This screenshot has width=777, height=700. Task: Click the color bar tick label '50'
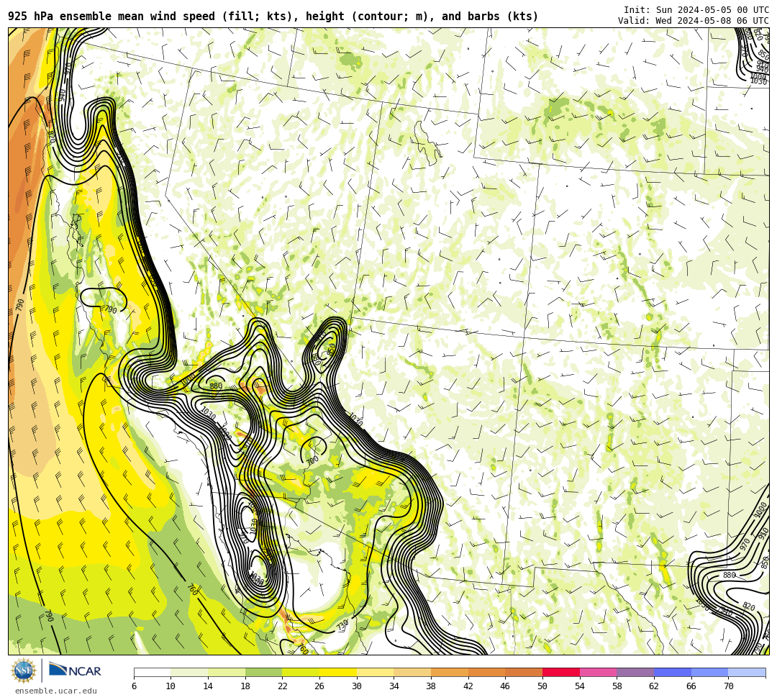coord(542,686)
